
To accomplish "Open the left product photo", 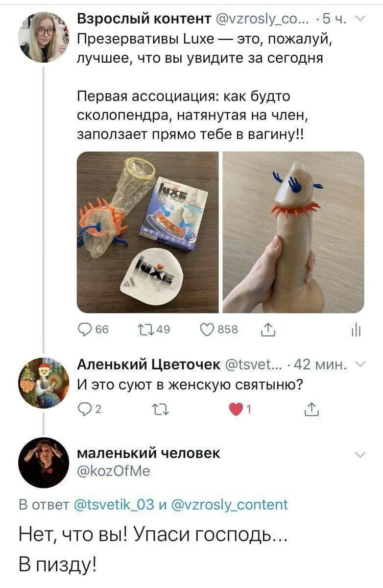I will coord(148,232).
